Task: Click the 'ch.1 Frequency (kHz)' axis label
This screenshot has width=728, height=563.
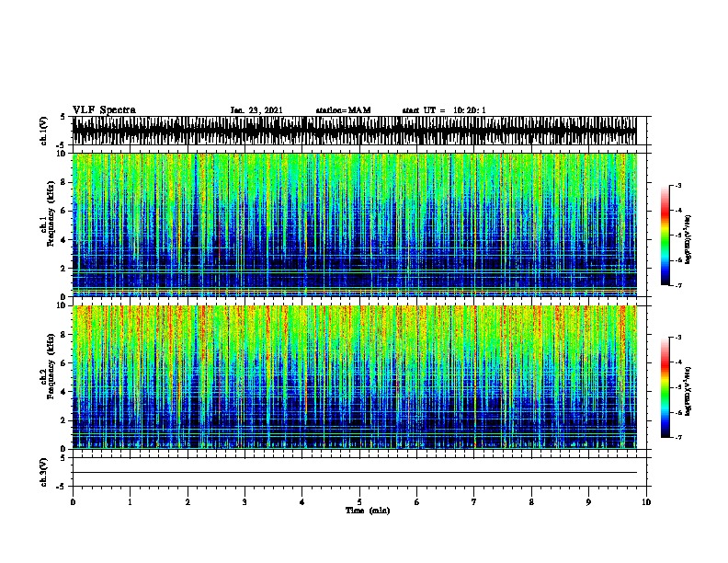Action: pos(50,214)
